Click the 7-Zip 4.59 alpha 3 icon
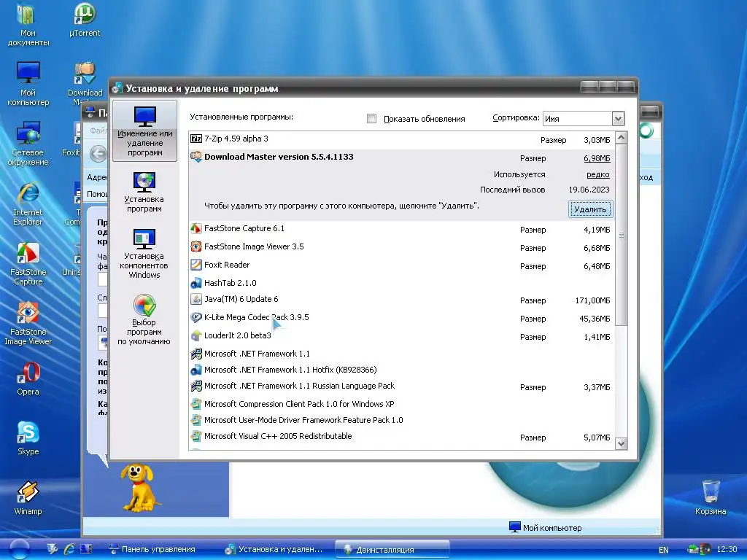The height and width of the screenshot is (560, 747). point(196,139)
